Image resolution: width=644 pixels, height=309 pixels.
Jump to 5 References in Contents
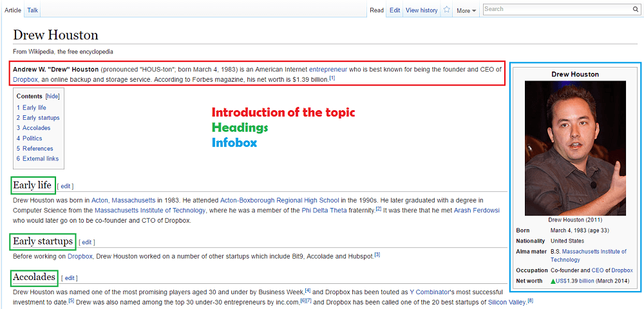pos(35,149)
